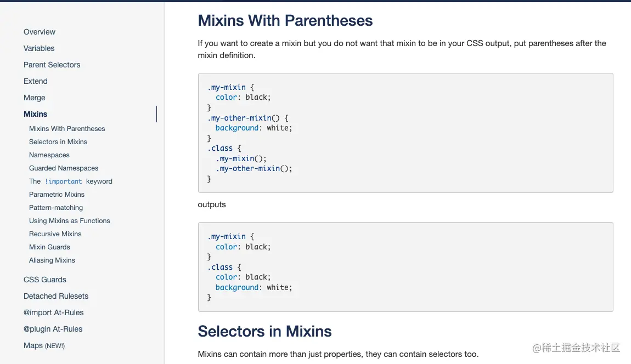This screenshot has width=631, height=364.
Task: Open the Guarded Namespaces subsection
Action: pyautogui.click(x=64, y=168)
